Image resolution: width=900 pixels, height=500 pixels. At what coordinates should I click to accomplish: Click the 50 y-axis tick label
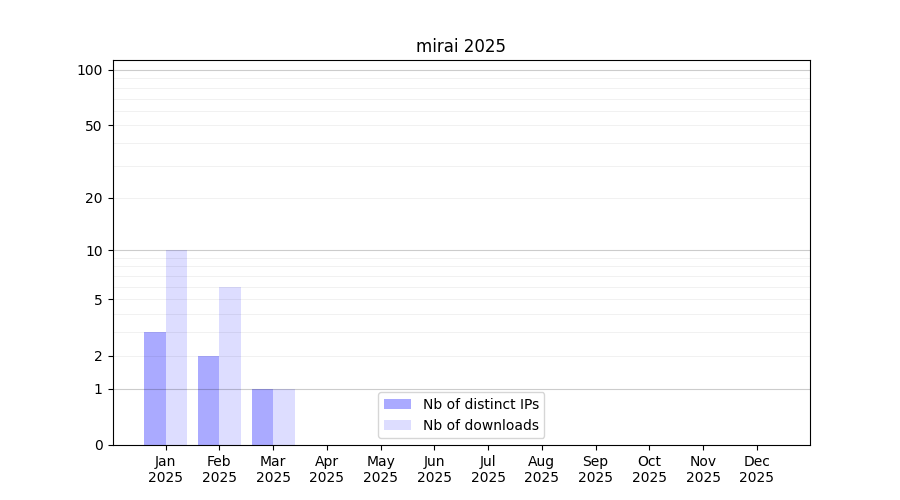point(94,126)
